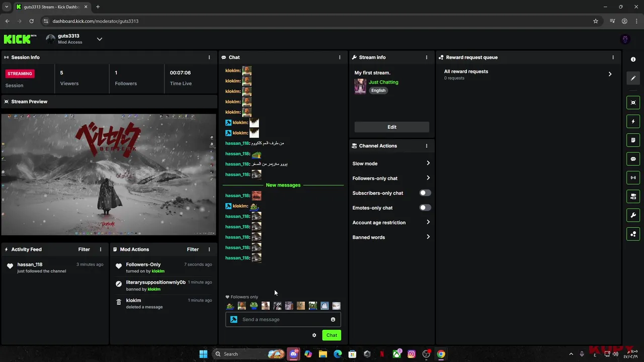Click hassan_118 in Activity Feed

coord(30,264)
